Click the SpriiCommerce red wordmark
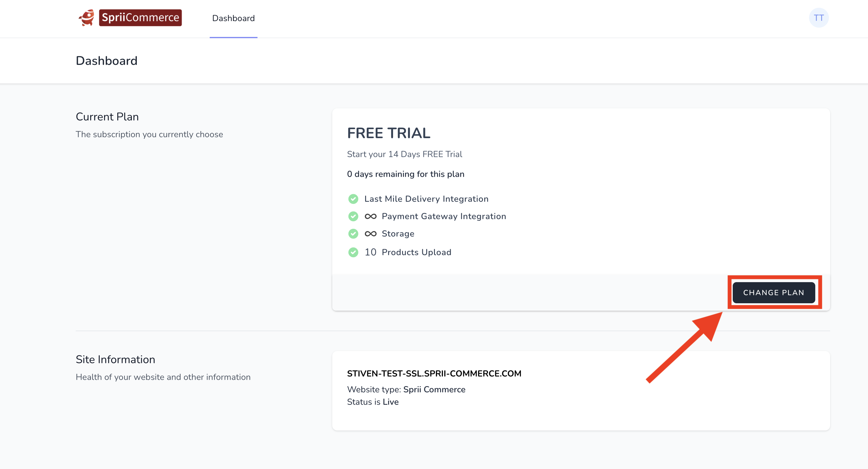This screenshot has width=868, height=469. [140, 17]
